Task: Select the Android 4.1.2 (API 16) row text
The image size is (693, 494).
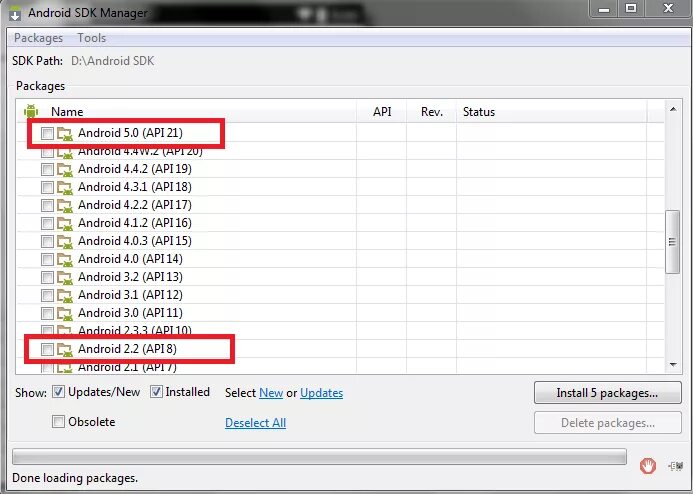Action: (135, 223)
